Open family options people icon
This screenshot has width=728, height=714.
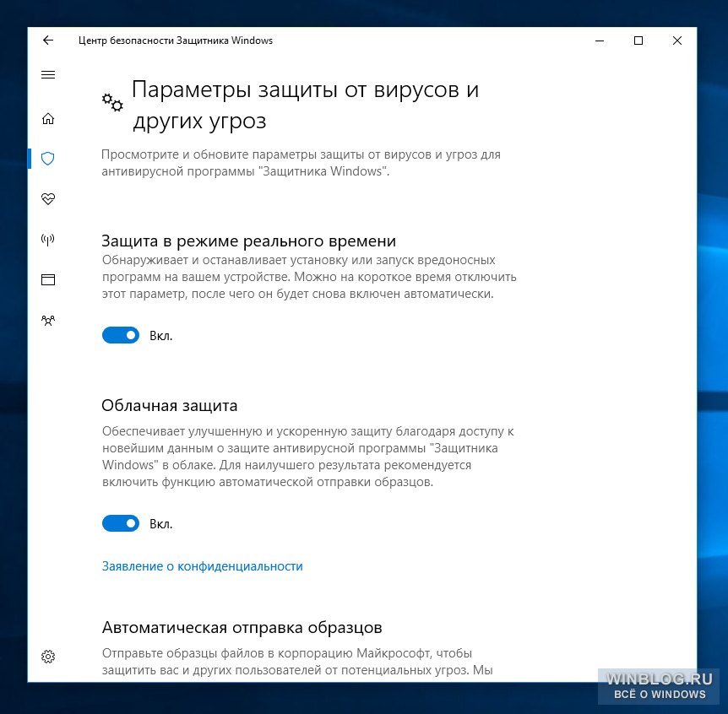48,320
